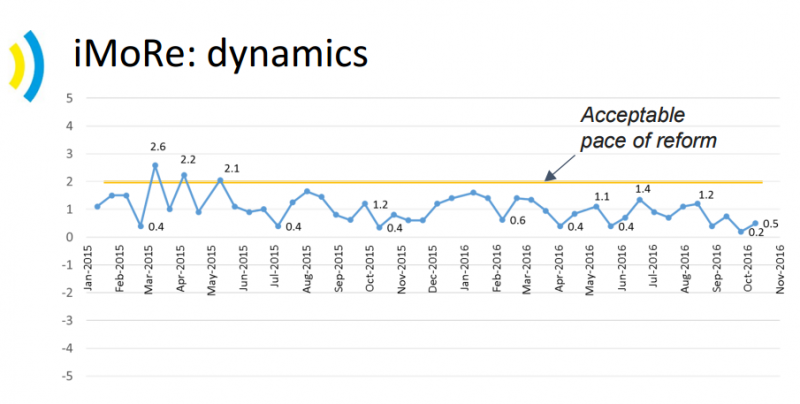
Task: Select the 0.6 data label
Action: click(517, 221)
